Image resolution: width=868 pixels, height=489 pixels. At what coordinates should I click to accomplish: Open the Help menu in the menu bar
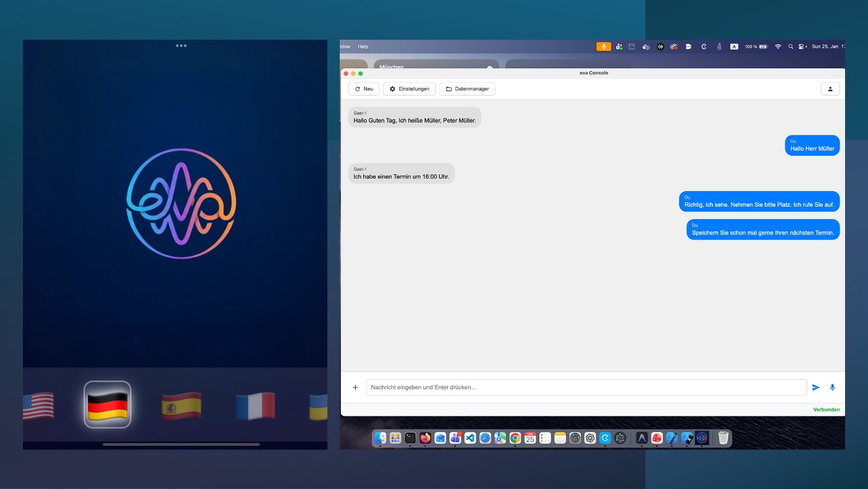363,46
